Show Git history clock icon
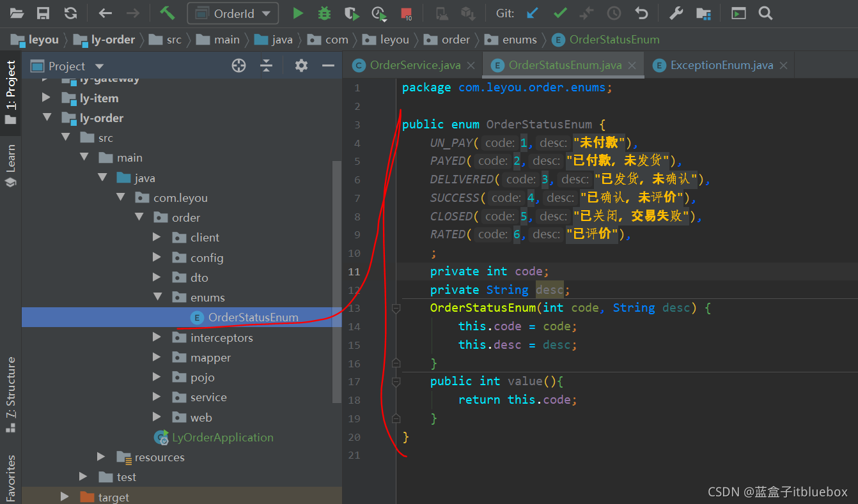The image size is (858, 504). [614, 13]
